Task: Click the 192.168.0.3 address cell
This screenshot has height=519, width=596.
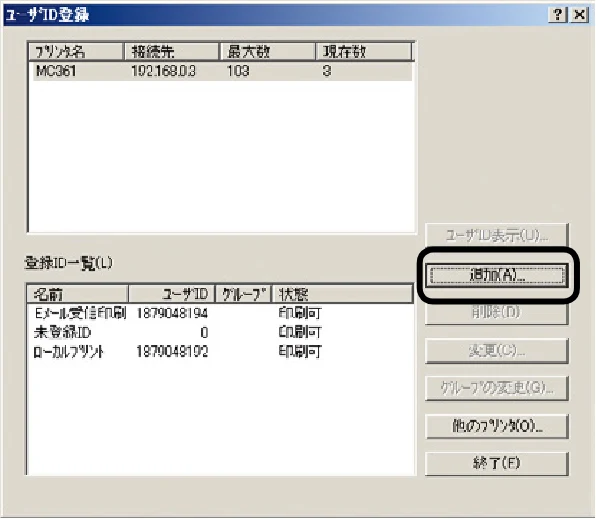Action: click(x=163, y=71)
